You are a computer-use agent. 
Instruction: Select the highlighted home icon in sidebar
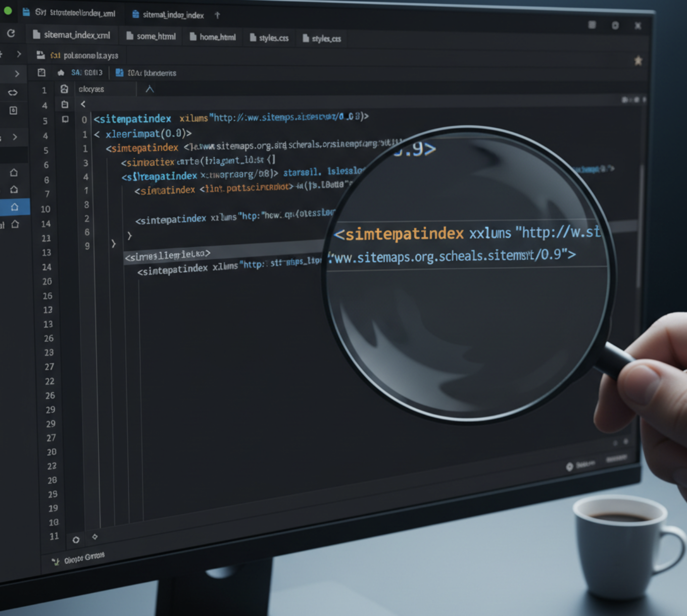15,207
